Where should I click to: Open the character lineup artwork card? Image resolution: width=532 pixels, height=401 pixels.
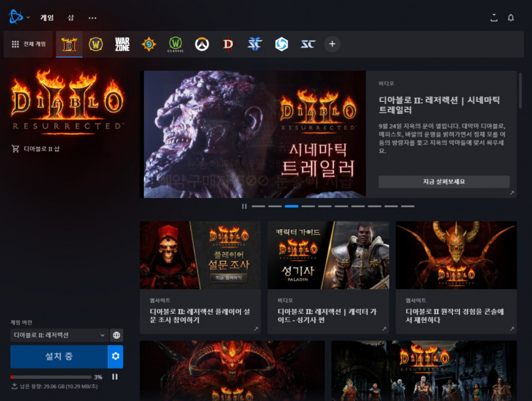pos(424,371)
